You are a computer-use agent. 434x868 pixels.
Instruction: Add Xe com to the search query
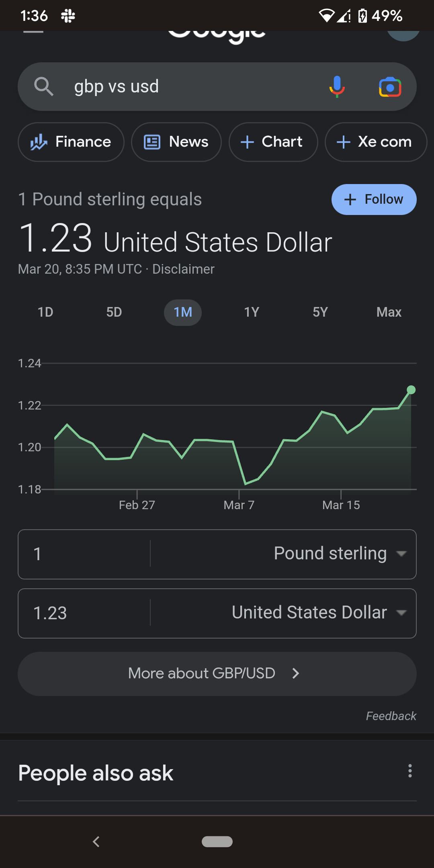point(375,142)
